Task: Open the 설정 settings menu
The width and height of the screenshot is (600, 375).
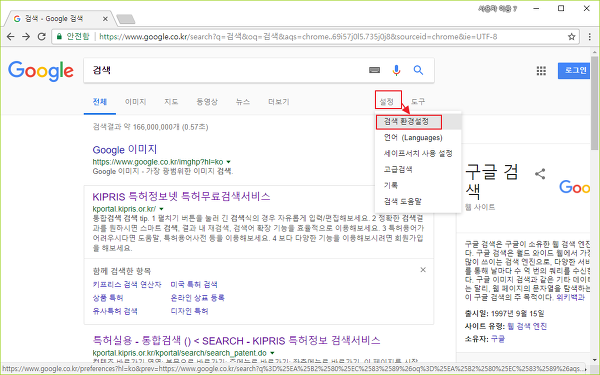Action: point(386,101)
